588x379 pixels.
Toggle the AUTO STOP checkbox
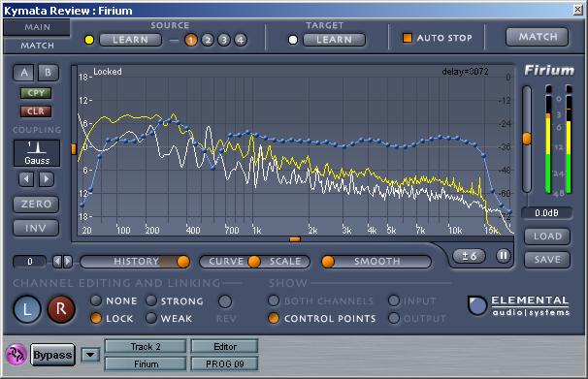(x=408, y=38)
